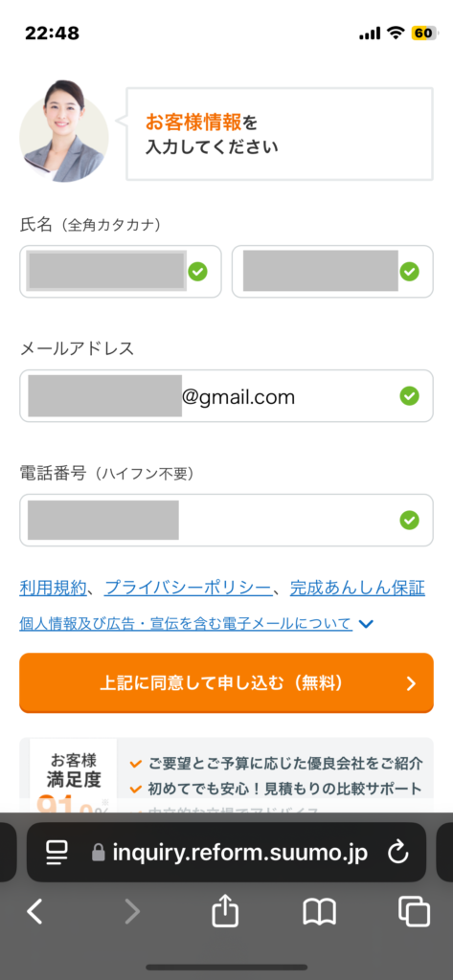Tap the Safari reload page icon
The width and height of the screenshot is (453, 980).
(x=398, y=852)
